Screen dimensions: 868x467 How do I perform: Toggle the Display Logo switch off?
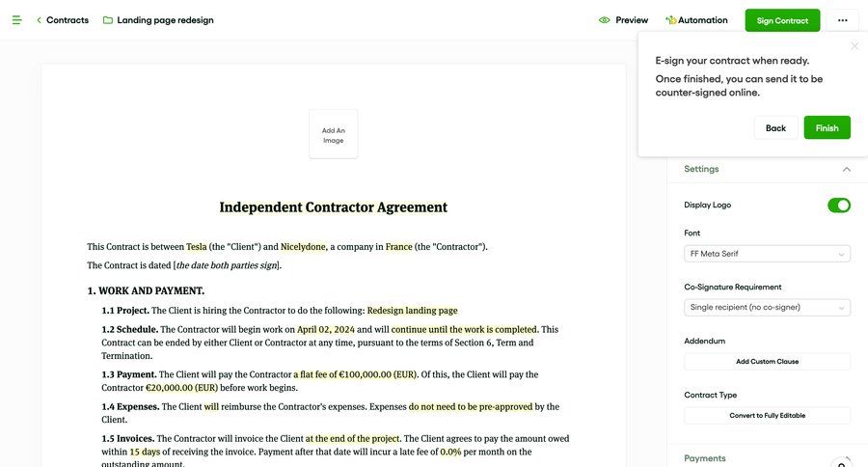coord(838,206)
